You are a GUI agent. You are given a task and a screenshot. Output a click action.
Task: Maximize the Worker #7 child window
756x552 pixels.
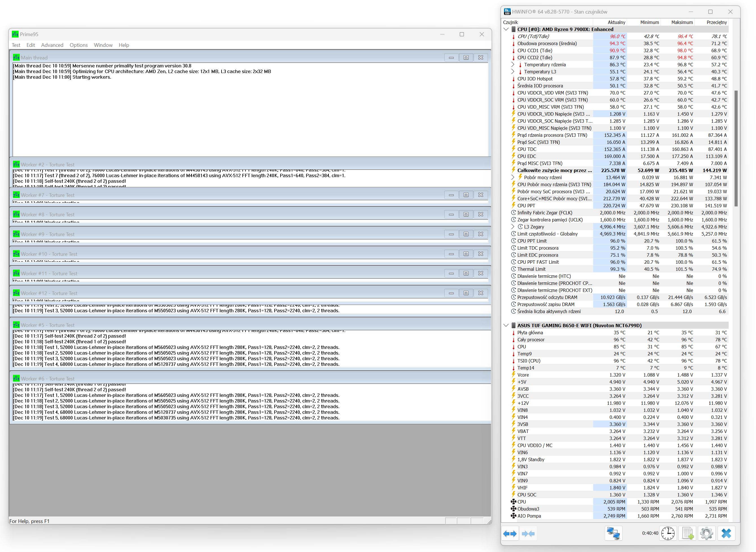click(x=466, y=195)
